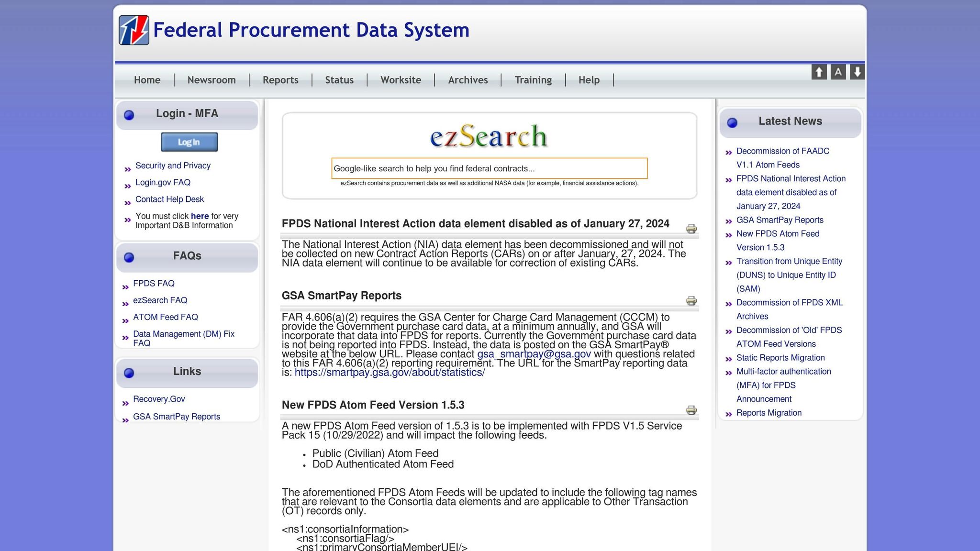Open Security and Privacy link
The width and height of the screenshot is (980, 551).
[x=173, y=165]
